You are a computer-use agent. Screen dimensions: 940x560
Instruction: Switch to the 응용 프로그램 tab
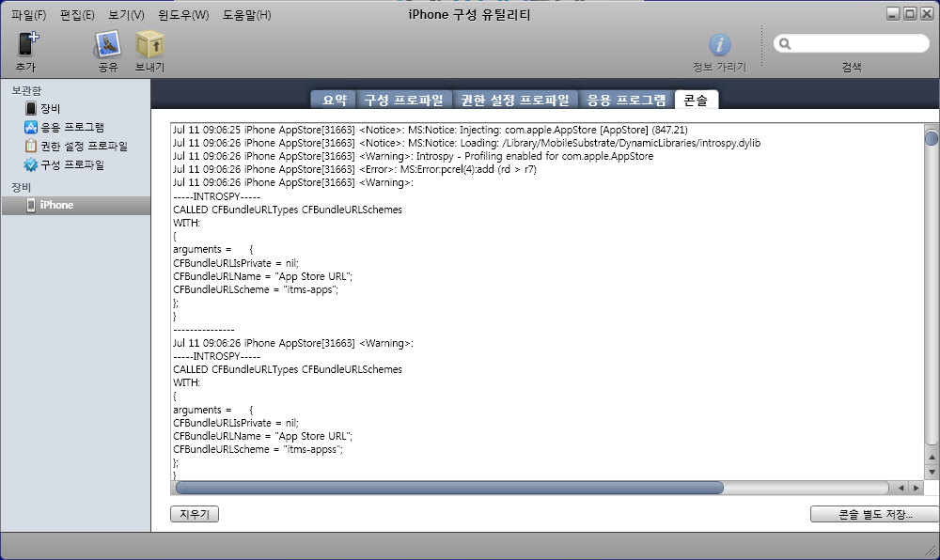click(x=626, y=100)
